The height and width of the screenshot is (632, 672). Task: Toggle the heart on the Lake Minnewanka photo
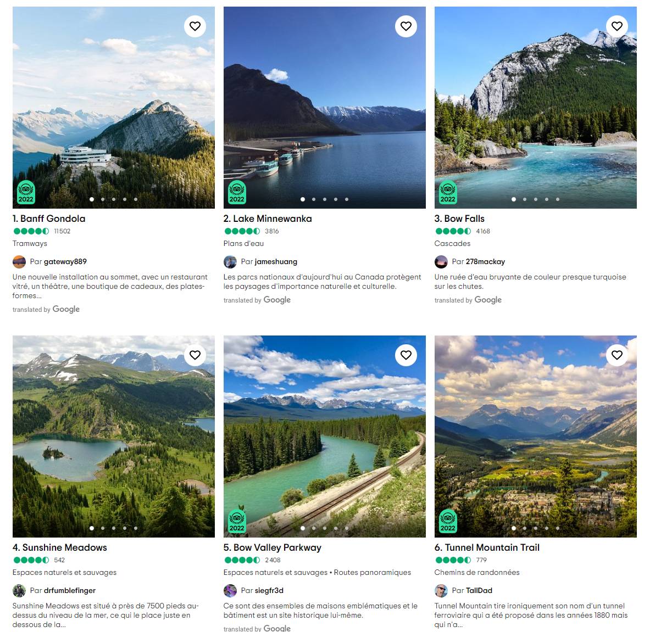point(406,26)
